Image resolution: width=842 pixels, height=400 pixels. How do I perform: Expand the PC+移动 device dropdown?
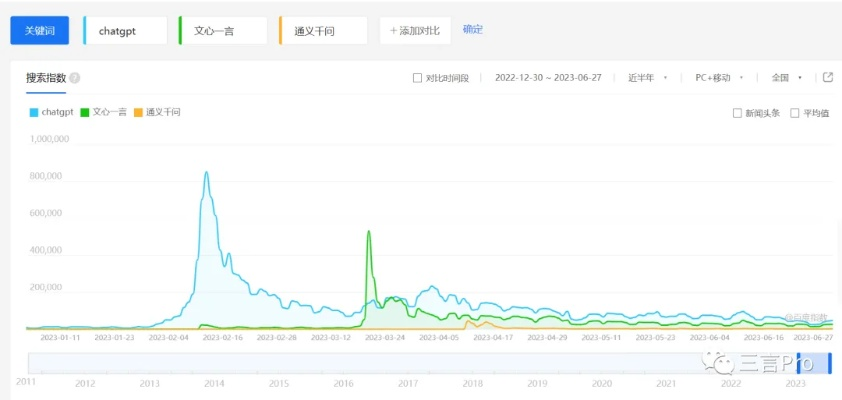[x=719, y=78]
